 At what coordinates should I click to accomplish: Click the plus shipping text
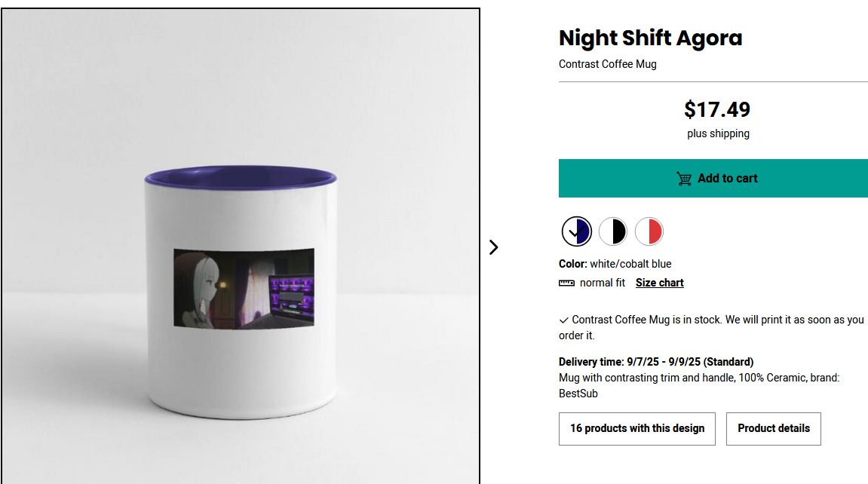pyautogui.click(x=718, y=133)
